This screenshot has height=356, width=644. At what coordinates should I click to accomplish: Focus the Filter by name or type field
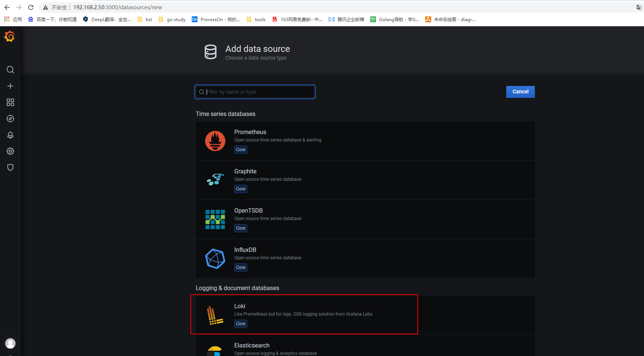tap(255, 92)
